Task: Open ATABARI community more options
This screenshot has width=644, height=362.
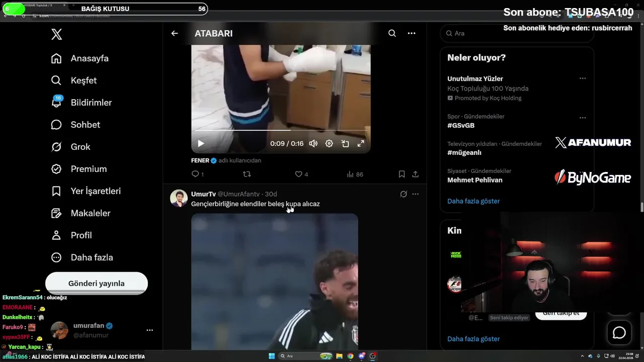Action: [412, 33]
